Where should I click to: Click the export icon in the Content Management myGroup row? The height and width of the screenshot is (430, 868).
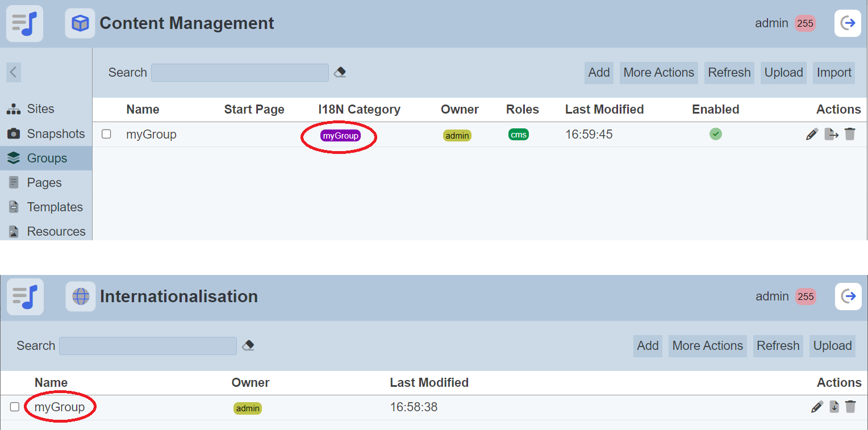coord(831,135)
